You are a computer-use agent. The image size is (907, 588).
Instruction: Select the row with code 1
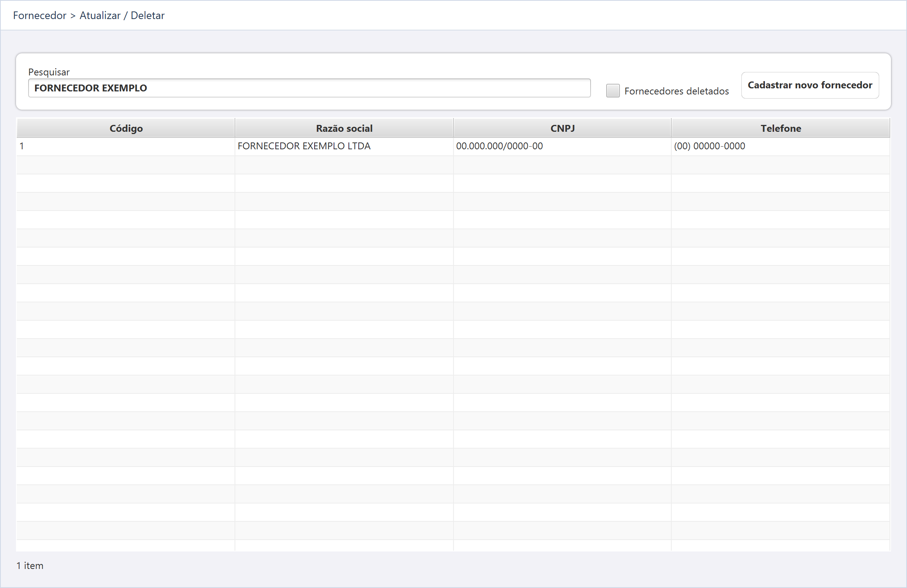coord(453,146)
